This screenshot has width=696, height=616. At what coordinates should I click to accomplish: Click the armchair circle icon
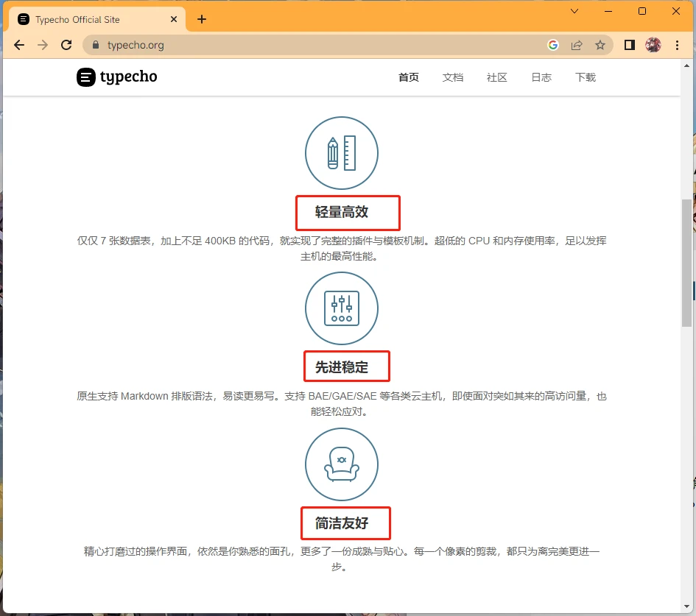(341, 465)
